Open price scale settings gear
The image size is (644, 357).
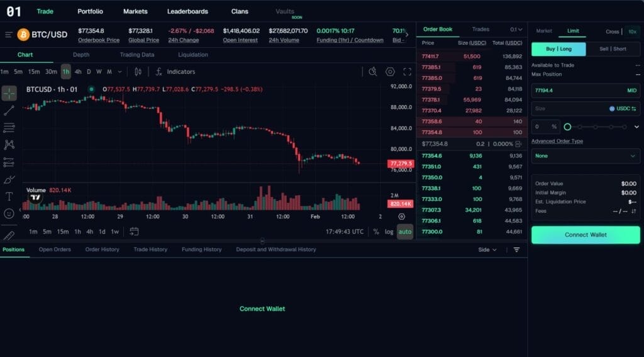click(x=402, y=217)
